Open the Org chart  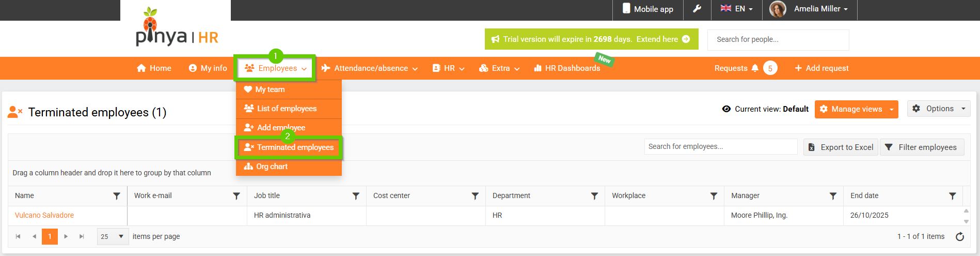tap(289, 167)
